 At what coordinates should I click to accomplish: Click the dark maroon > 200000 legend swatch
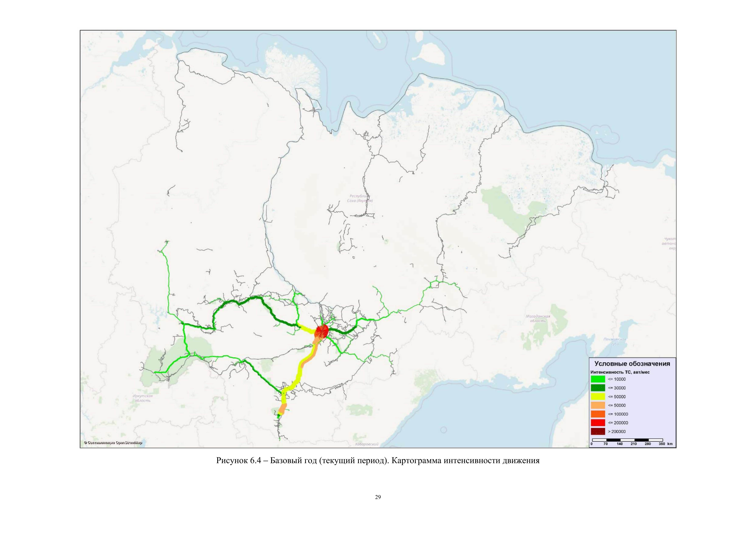(x=598, y=432)
